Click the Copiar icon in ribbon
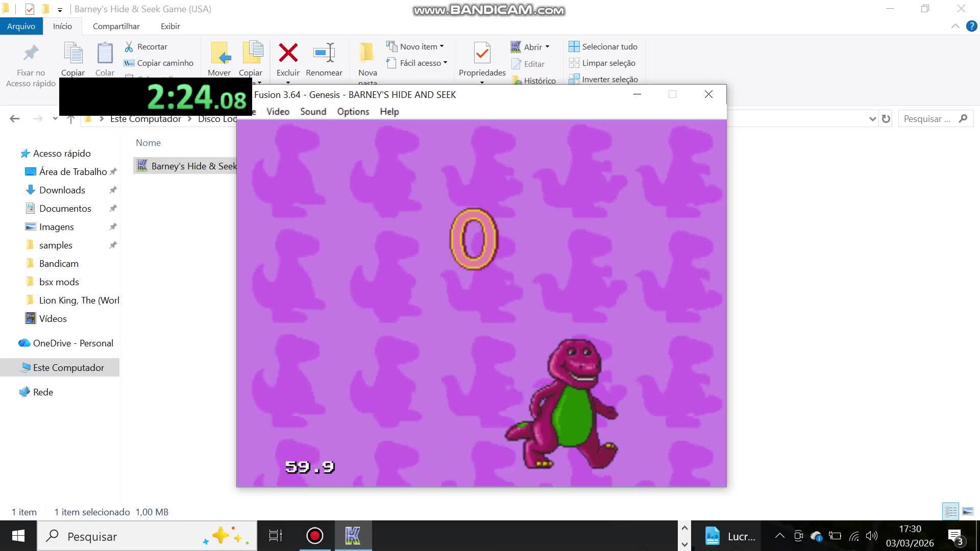Screen dimensions: 980x551 [73, 53]
